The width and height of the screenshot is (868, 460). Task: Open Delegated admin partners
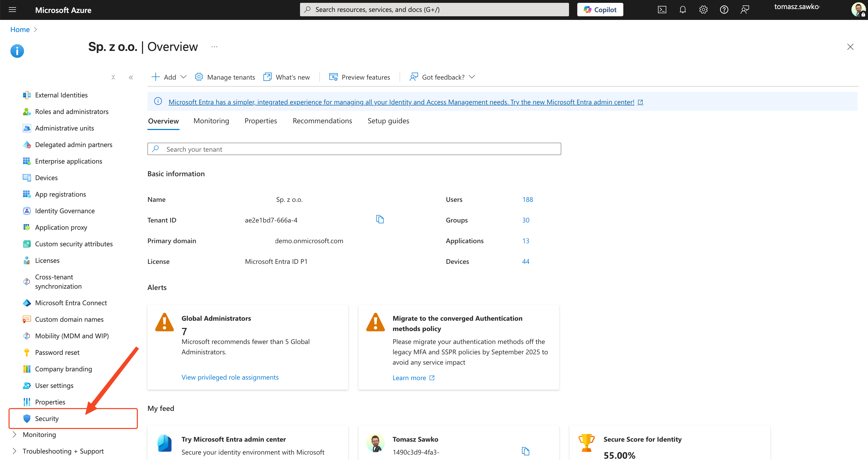[x=73, y=145]
